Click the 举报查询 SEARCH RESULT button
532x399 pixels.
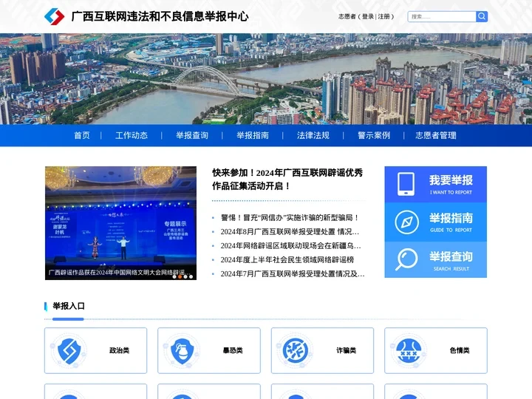(x=436, y=260)
